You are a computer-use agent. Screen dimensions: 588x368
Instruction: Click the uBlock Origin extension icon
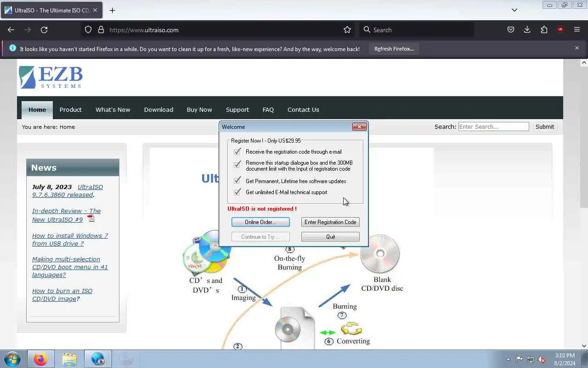[560, 30]
